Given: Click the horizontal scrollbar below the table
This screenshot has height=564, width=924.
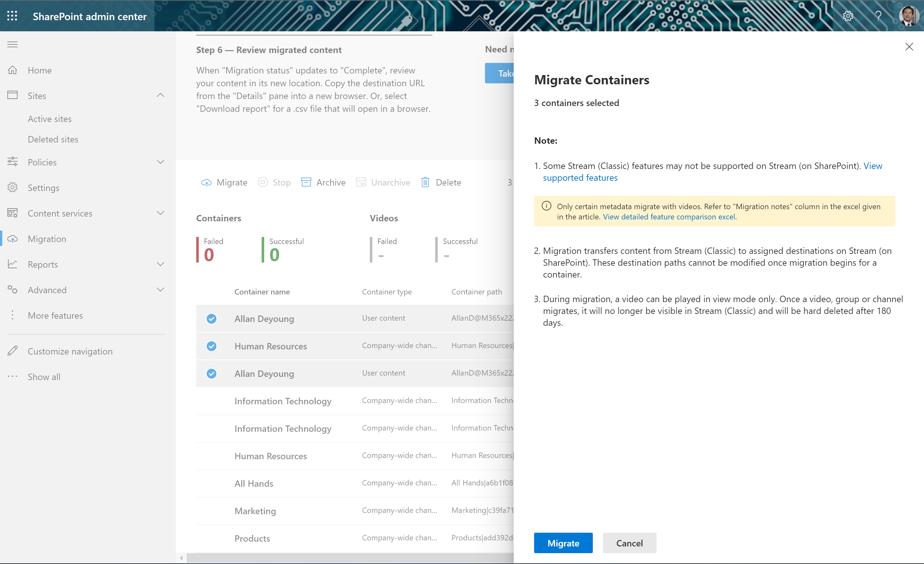Looking at the screenshot, I should (x=349, y=558).
